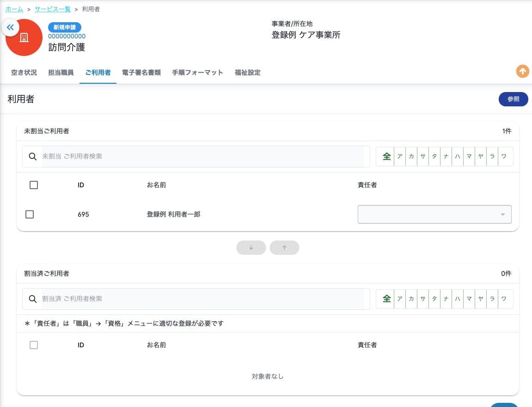Click search icon in assigned users search

32,299
